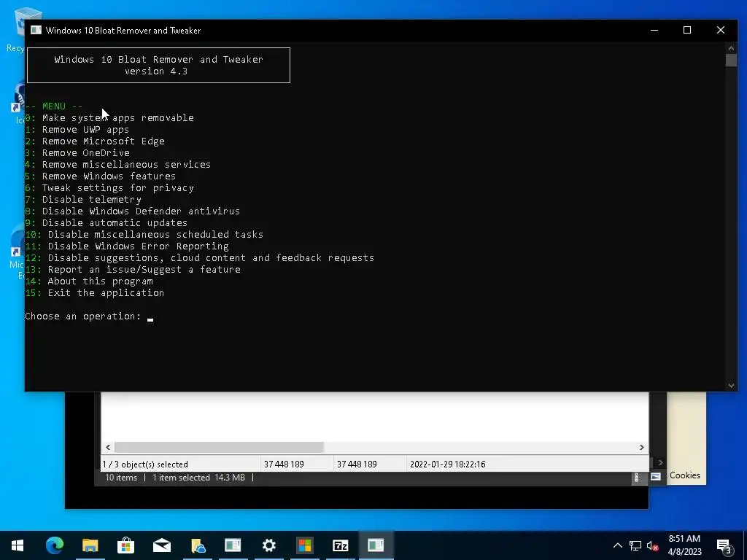747x560 pixels.
Task: Click the date "2022-01-29 18:22:16" in the status bar
Action: [447, 464]
